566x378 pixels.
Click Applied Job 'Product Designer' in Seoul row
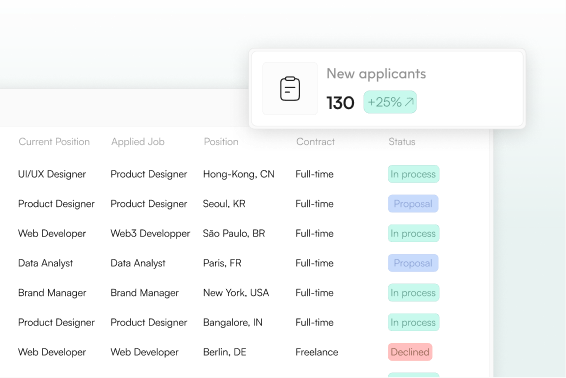click(149, 204)
